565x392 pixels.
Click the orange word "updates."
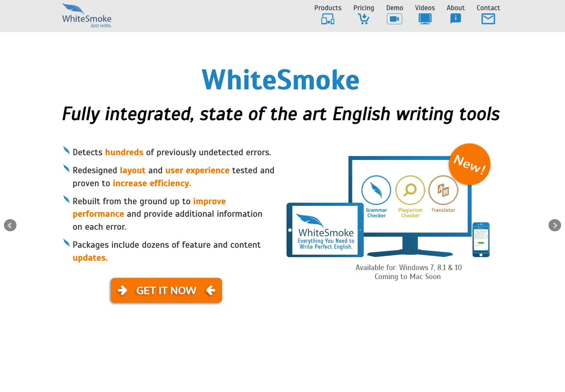(90, 258)
